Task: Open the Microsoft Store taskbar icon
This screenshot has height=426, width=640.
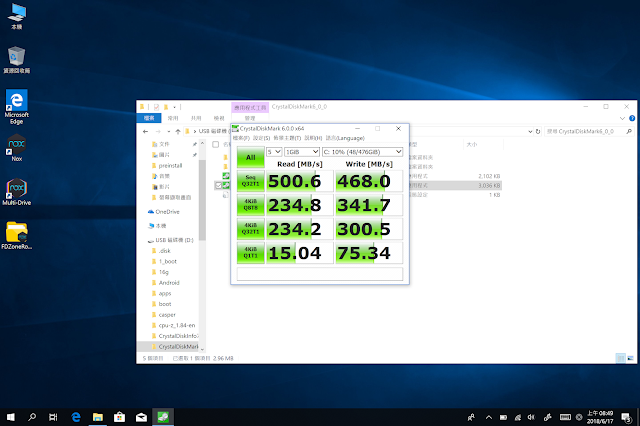Action: (x=119, y=417)
